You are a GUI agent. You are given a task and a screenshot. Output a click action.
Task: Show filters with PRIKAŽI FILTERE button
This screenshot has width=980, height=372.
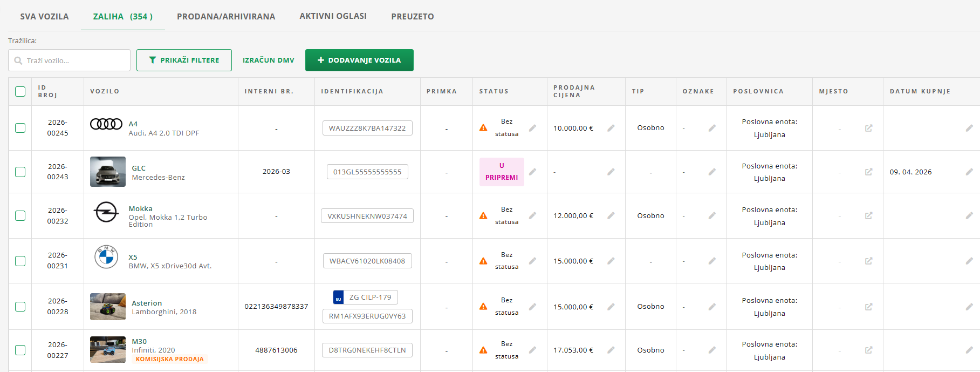184,60
